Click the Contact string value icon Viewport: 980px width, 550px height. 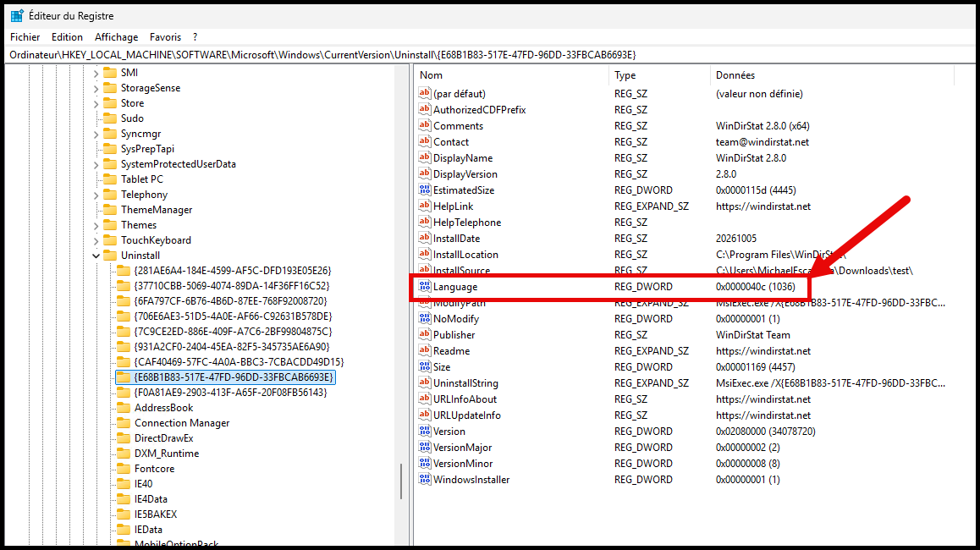click(425, 142)
